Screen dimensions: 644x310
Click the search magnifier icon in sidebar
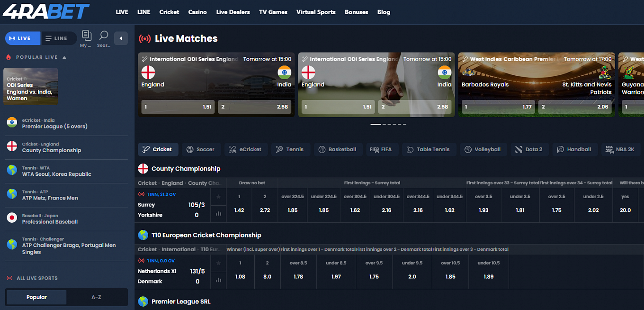[x=103, y=37]
